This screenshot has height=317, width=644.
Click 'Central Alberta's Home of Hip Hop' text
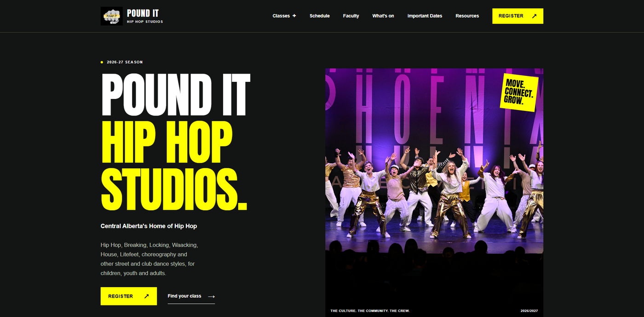pyautogui.click(x=149, y=226)
